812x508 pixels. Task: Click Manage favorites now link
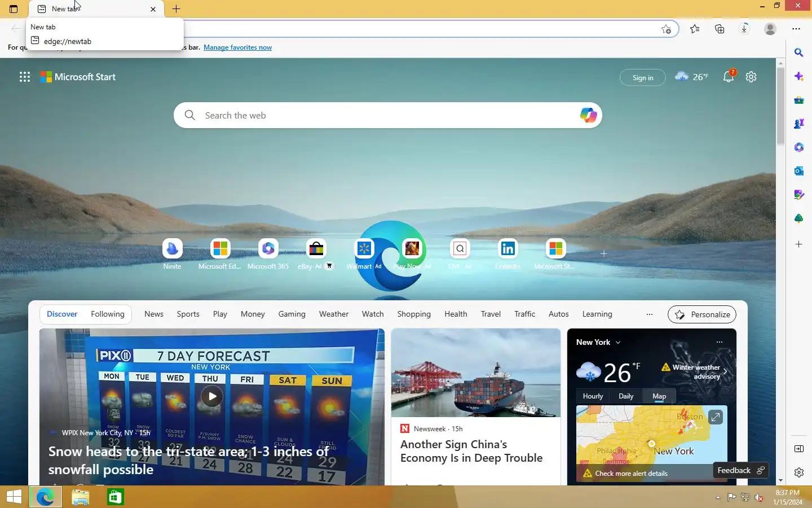237,47
